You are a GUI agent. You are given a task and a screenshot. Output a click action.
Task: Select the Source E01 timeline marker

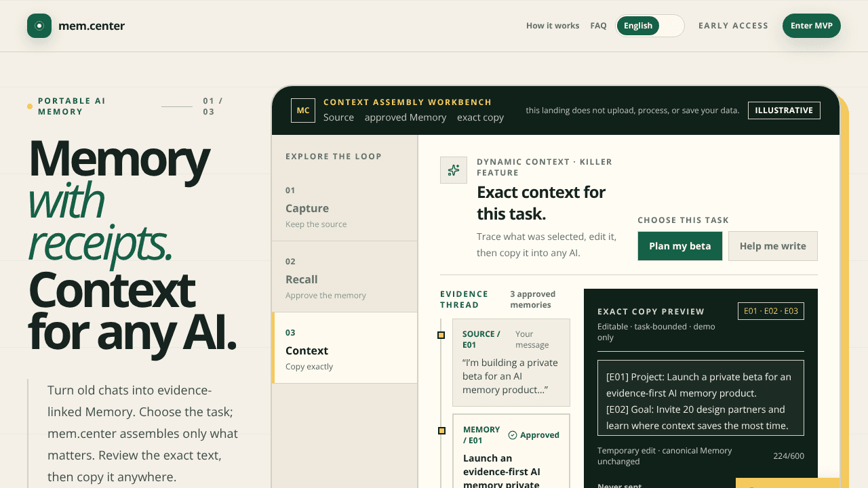coord(441,335)
